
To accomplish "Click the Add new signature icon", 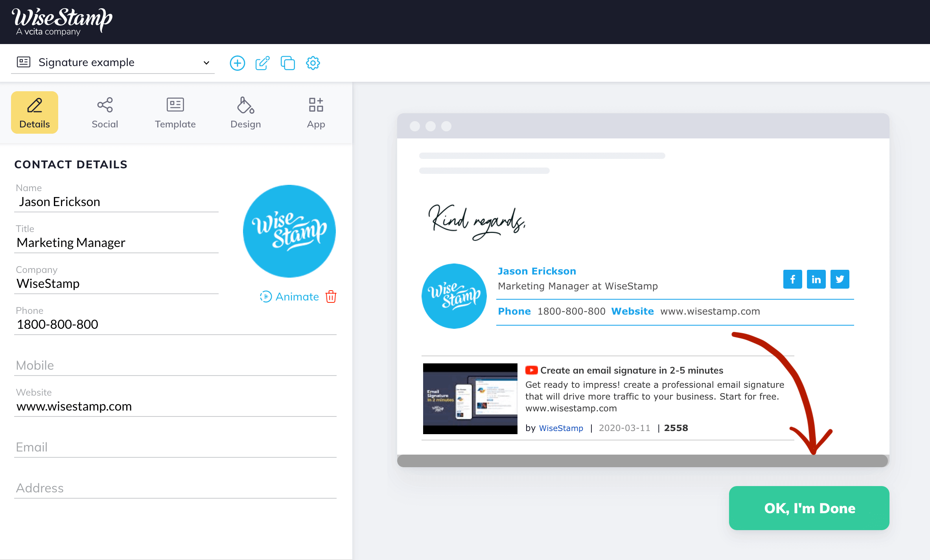I will tap(238, 63).
